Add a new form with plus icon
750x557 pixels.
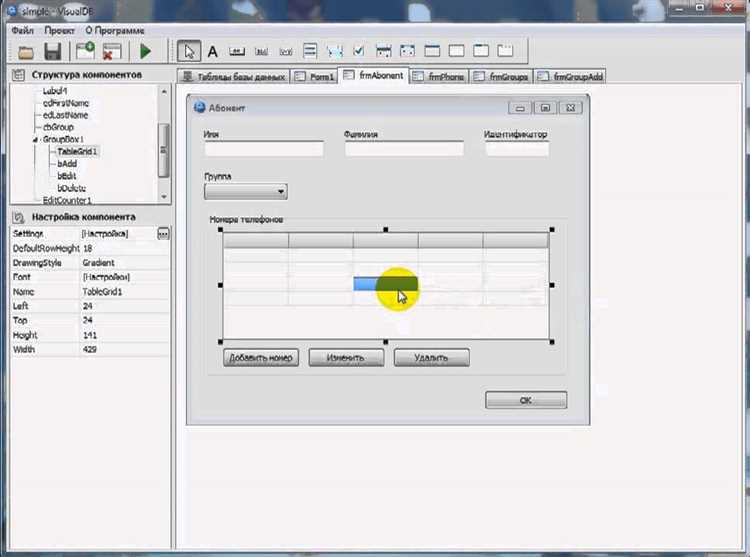point(86,51)
